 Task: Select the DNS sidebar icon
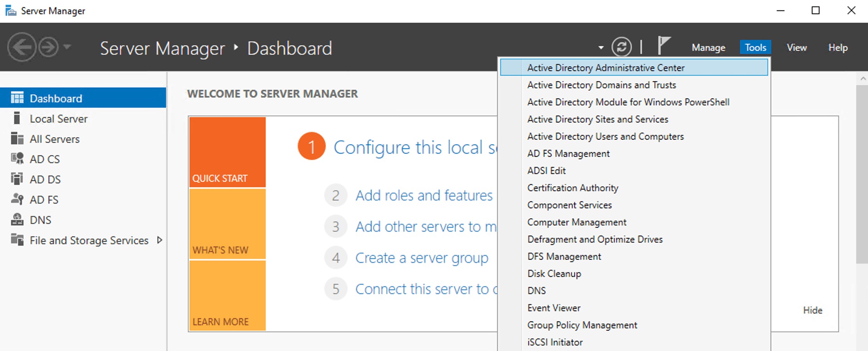pyautogui.click(x=17, y=220)
